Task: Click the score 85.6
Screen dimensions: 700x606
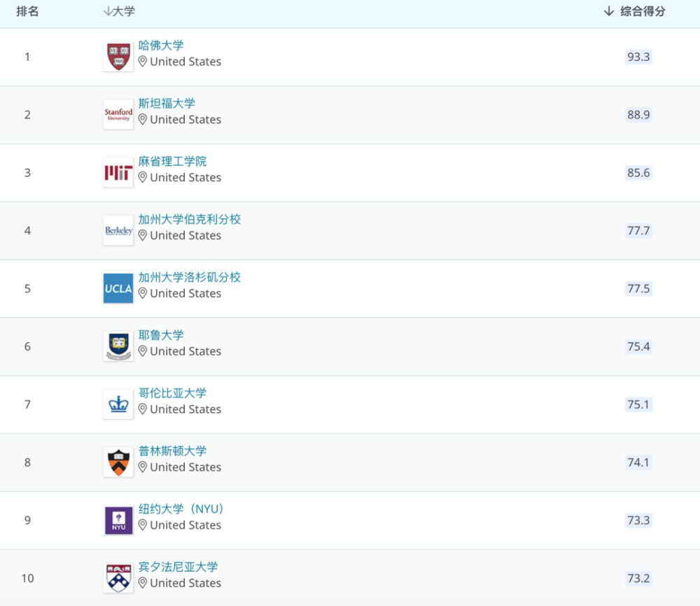Action: (x=638, y=173)
